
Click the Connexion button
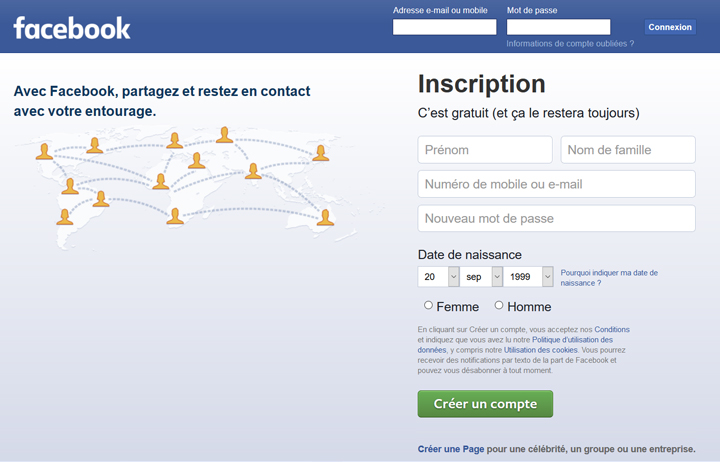click(x=670, y=27)
